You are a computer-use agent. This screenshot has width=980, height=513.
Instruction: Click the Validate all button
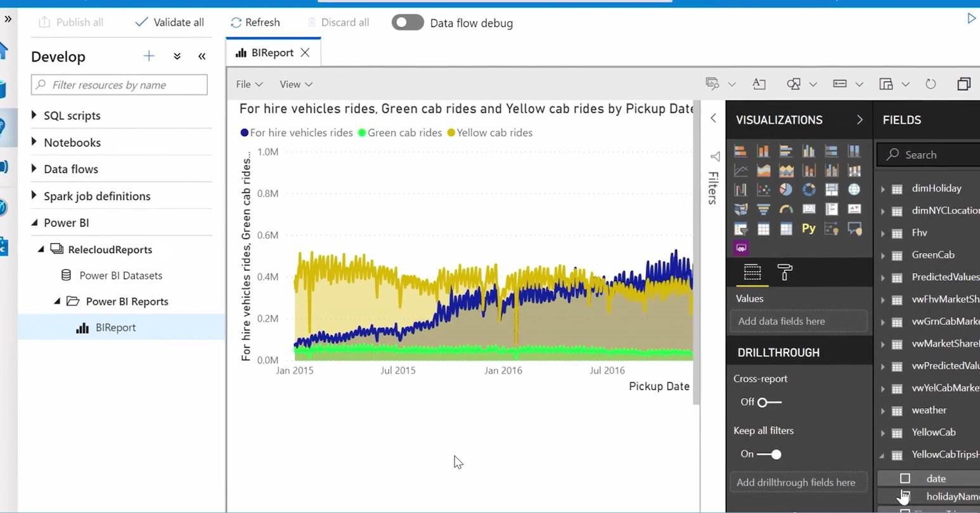169,22
